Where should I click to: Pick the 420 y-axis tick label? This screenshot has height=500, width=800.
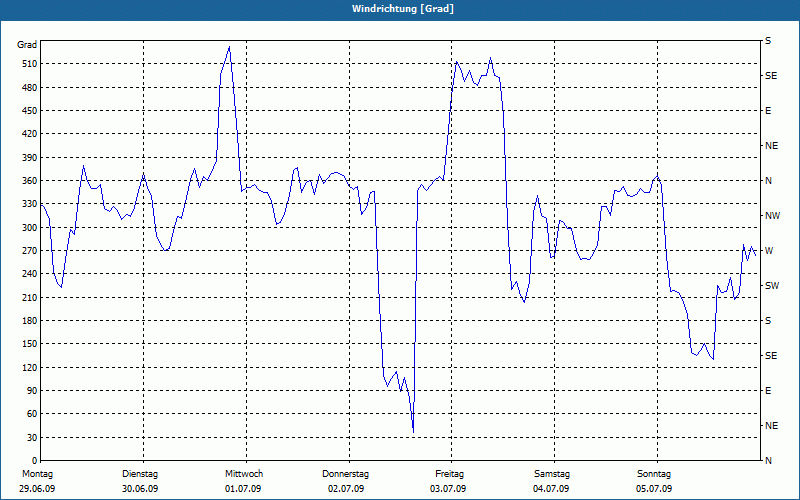pyautogui.click(x=29, y=134)
